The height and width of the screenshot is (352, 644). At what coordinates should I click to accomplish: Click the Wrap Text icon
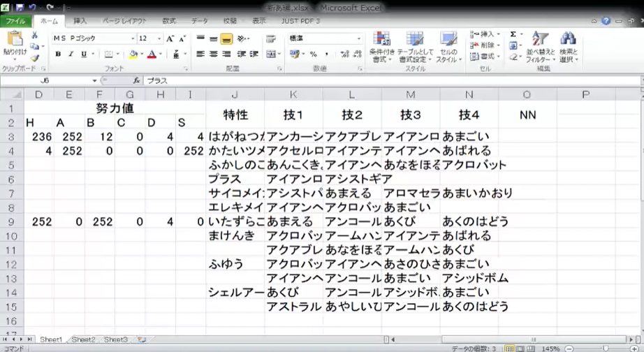click(x=270, y=38)
